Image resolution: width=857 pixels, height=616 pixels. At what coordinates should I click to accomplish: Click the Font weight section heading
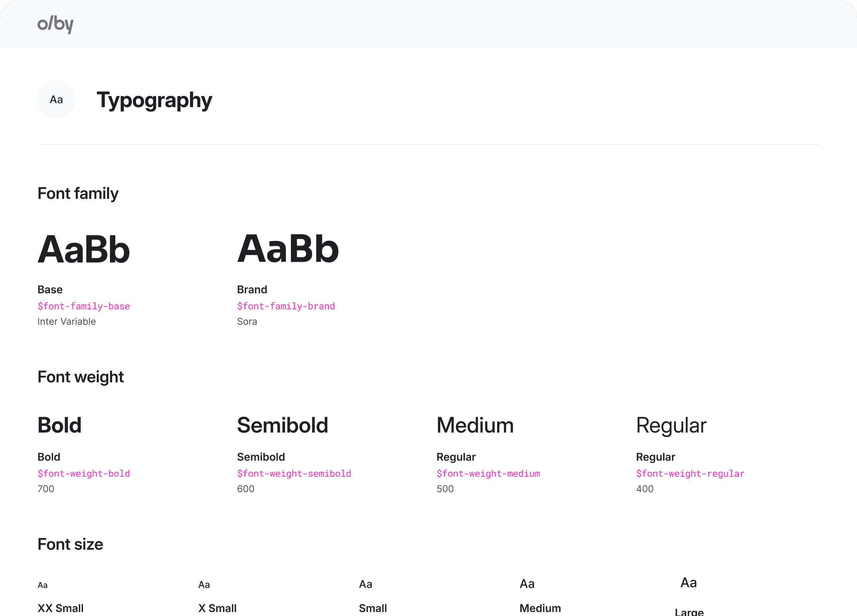[80, 377]
